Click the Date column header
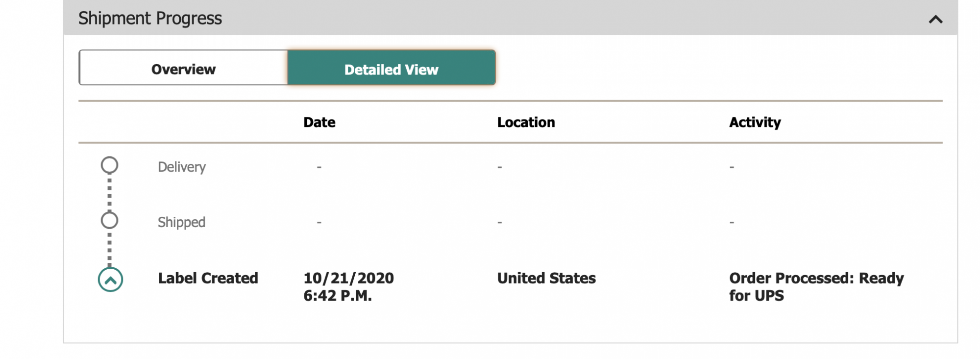The height and width of the screenshot is (359, 980). click(319, 122)
